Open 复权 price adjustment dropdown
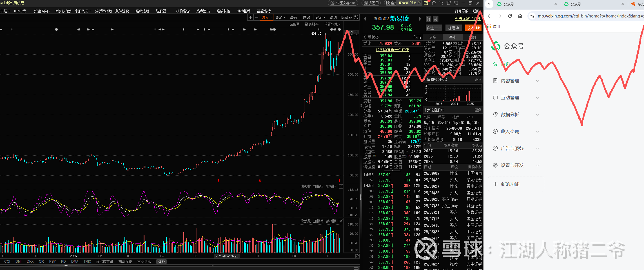This screenshot has width=644, height=270. [x=267, y=17]
